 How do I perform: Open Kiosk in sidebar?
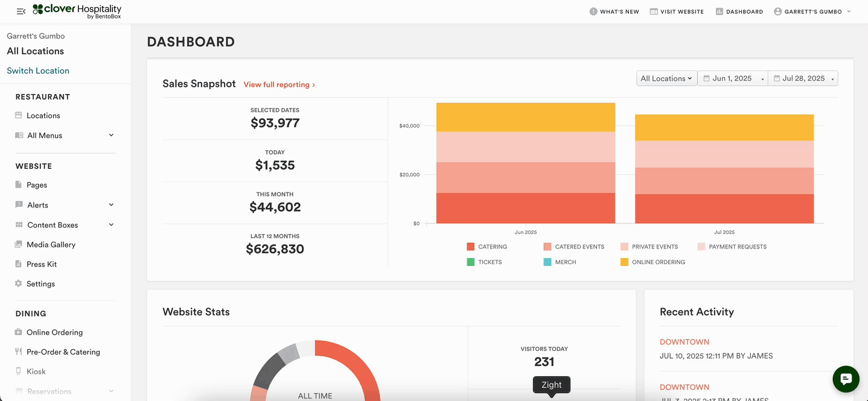36,371
